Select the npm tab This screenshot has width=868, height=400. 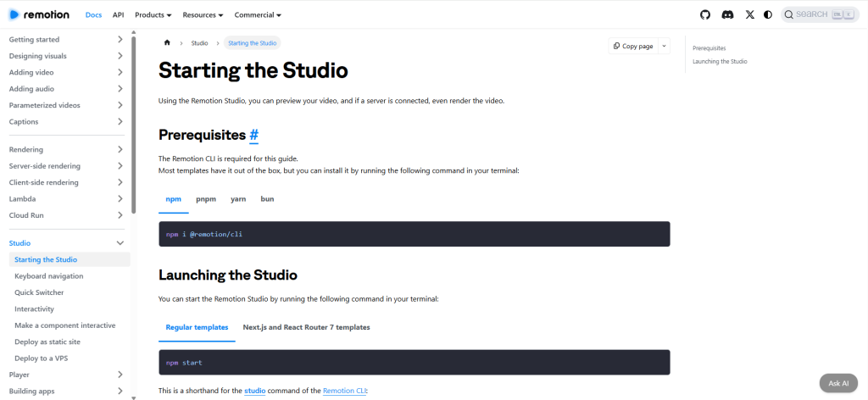pyautogui.click(x=173, y=199)
